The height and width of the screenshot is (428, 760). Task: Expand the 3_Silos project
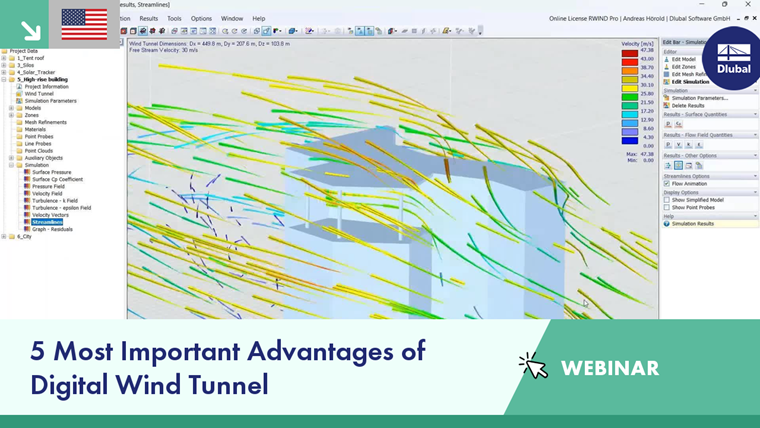(4, 65)
